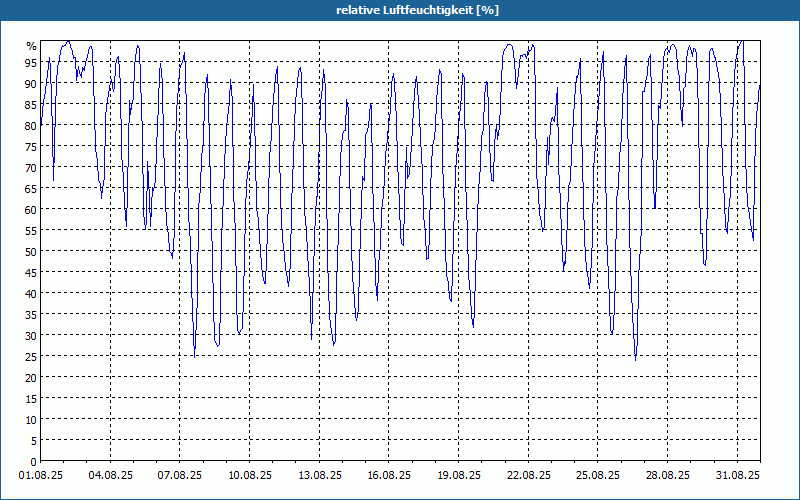This screenshot has height=500, width=800.
Task: Click the y-axis label '25'
Action: click(32, 357)
